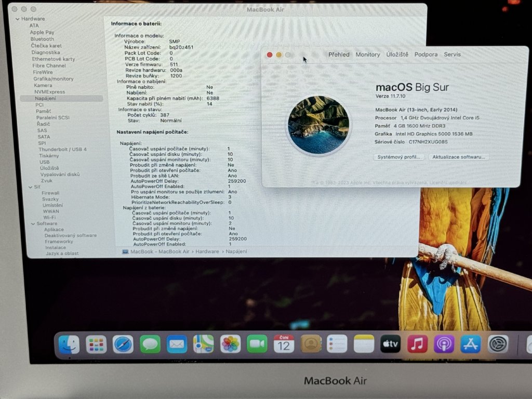This screenshot has height=399, width=532.
Task: Launch FaceTime from the Dock
Action: (x=257, y=344)
